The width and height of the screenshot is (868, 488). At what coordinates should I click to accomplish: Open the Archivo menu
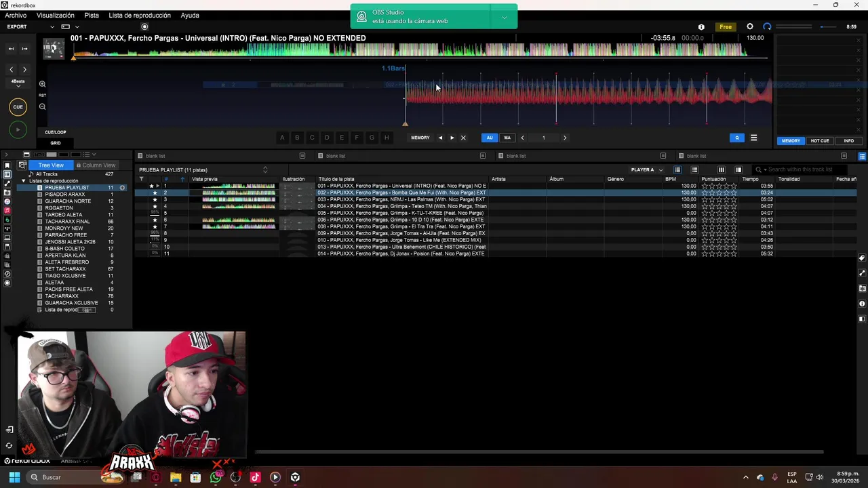coord(16,15)
